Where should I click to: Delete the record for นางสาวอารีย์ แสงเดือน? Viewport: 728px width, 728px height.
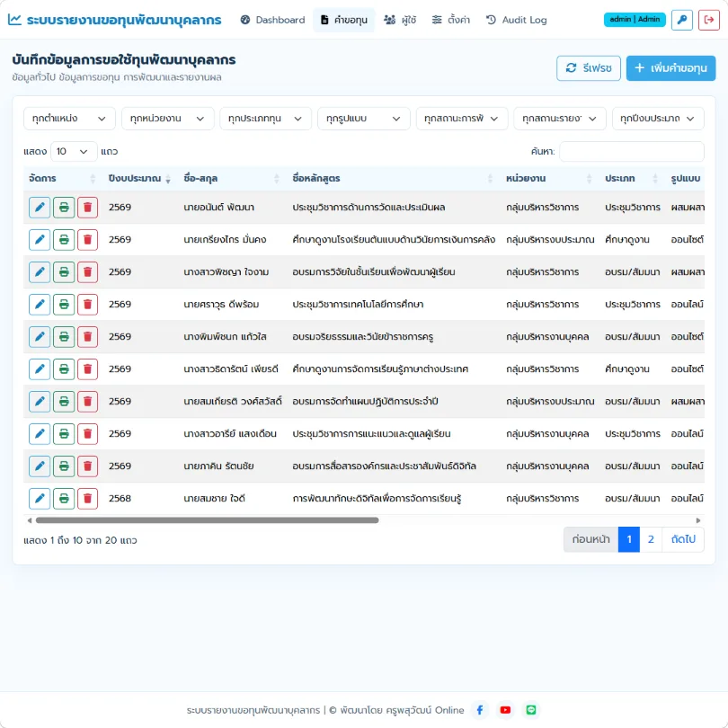[x=87, y=433]
